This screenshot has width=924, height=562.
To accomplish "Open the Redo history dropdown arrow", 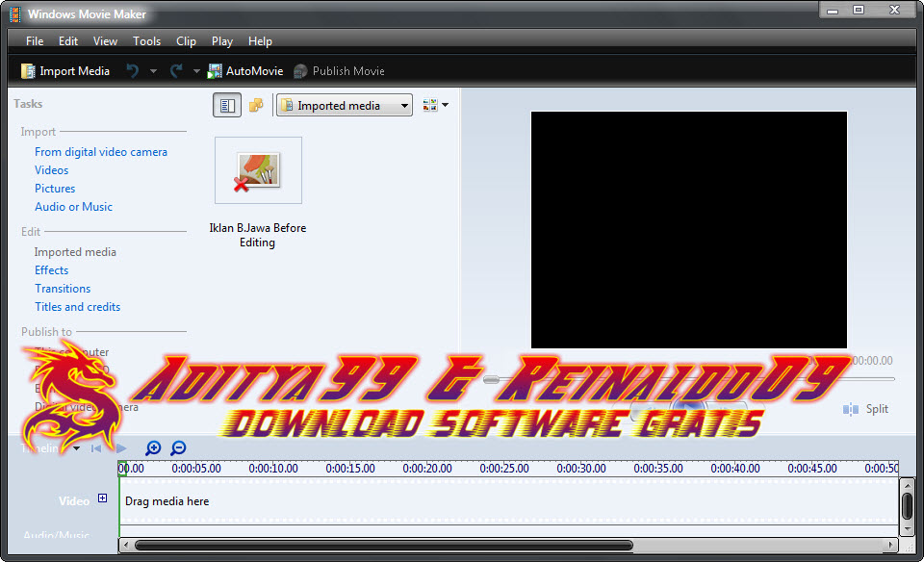I will 196,71.
